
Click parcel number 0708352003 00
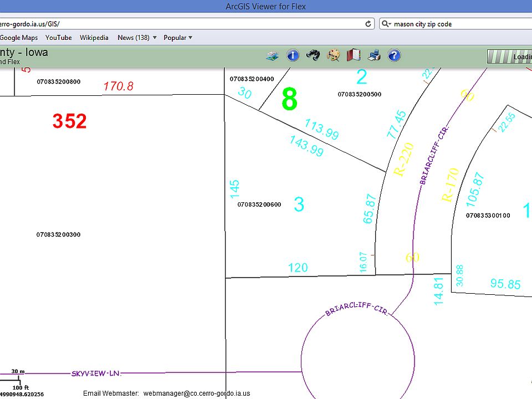(x=58, y=234)
